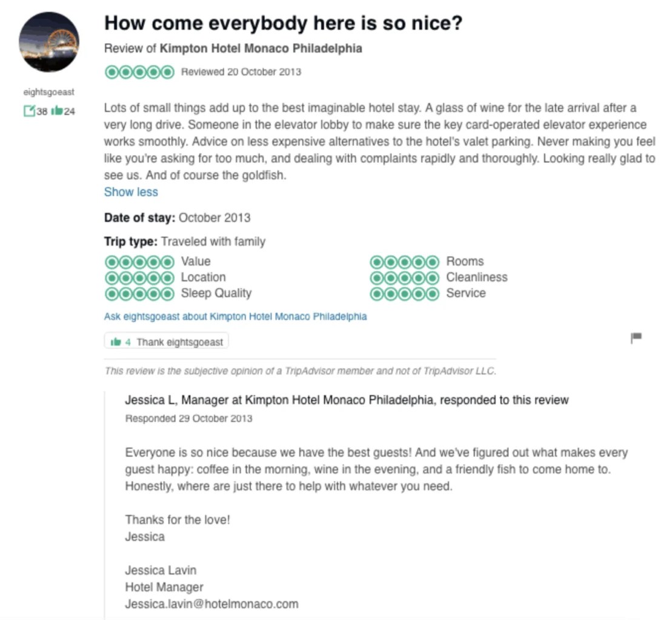Flag this review as inappropriate
Screen dimensions: 672x620
(x=636, y=337)
